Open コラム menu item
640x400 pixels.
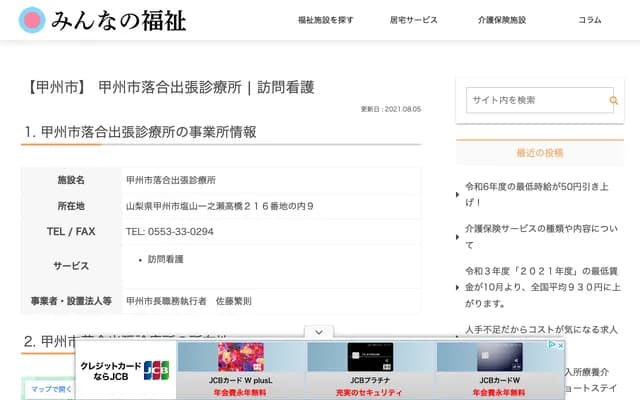(589, 20)
